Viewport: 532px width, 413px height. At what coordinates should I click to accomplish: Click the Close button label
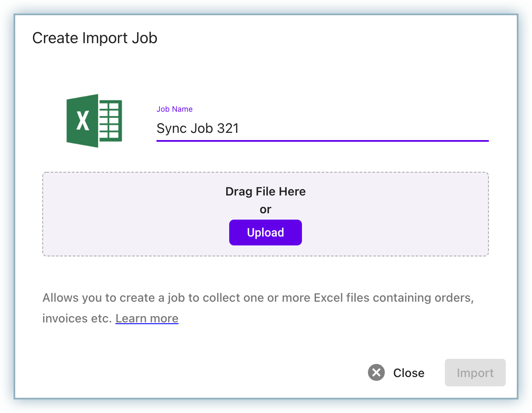[409, 373]
